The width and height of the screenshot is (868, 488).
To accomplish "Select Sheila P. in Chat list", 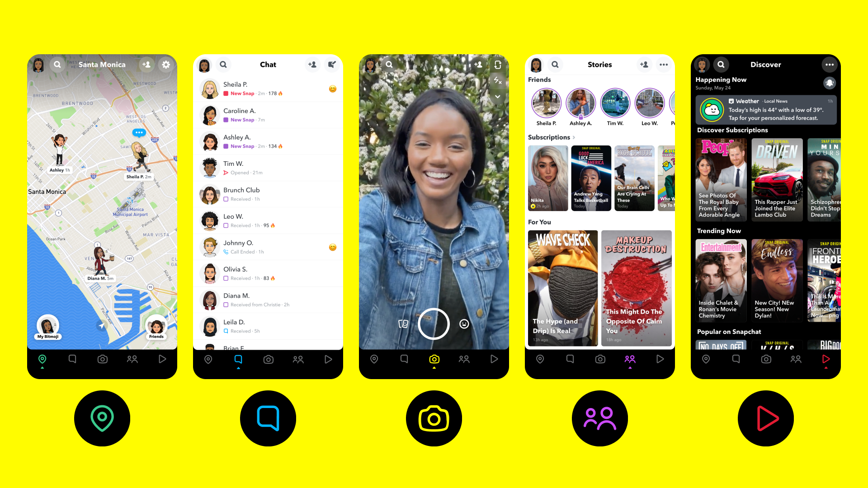I will [268, 90].
